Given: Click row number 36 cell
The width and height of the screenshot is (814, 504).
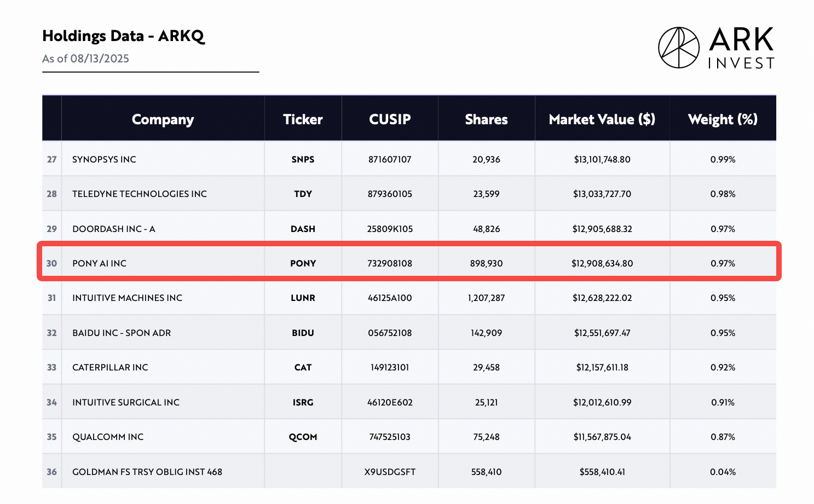Looking at the screenshot, I should pos(51,472).
